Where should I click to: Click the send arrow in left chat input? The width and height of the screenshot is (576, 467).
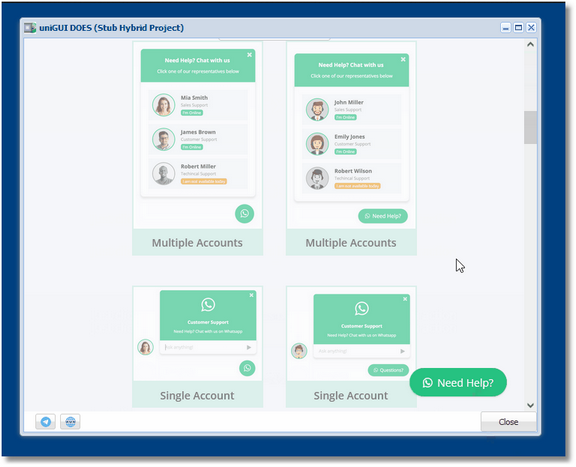(x=249, y=347)
